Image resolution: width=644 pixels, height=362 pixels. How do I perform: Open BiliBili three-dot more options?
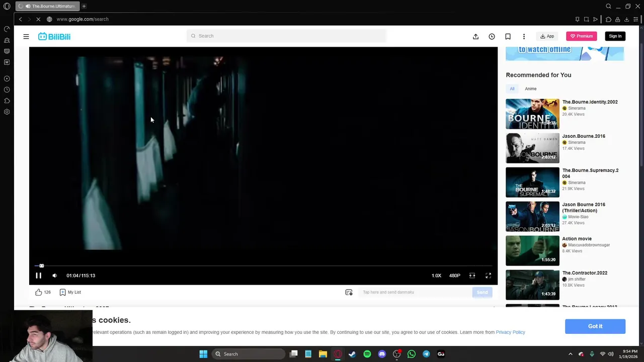coord(524,36)
